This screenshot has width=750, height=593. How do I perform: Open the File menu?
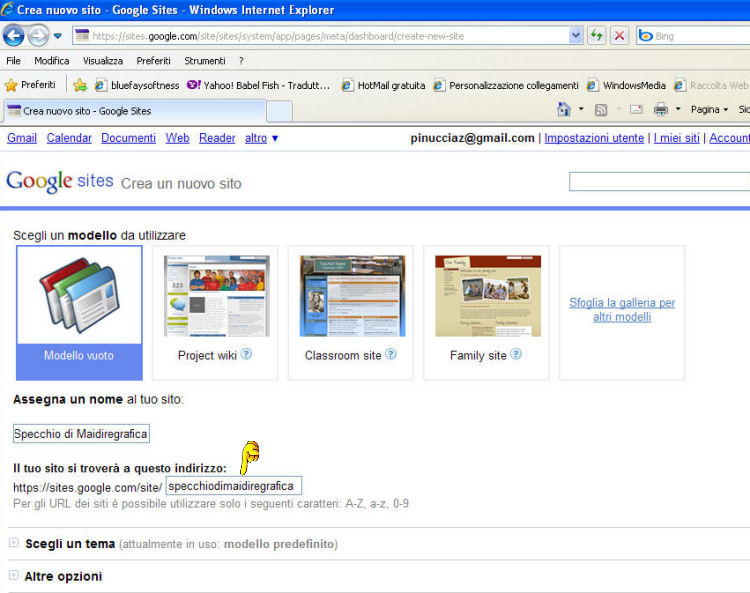(13, 61)
